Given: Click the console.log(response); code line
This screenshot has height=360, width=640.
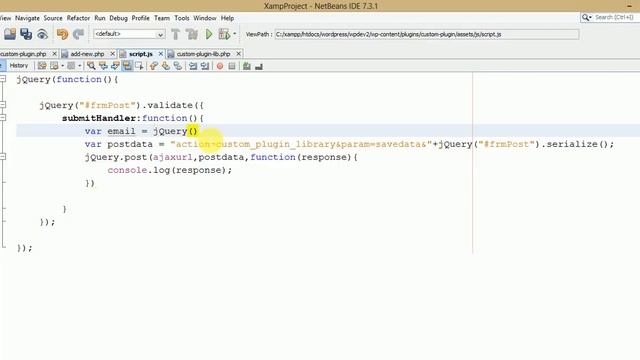Looking at the screenshot, I should (x=170, y=170).
